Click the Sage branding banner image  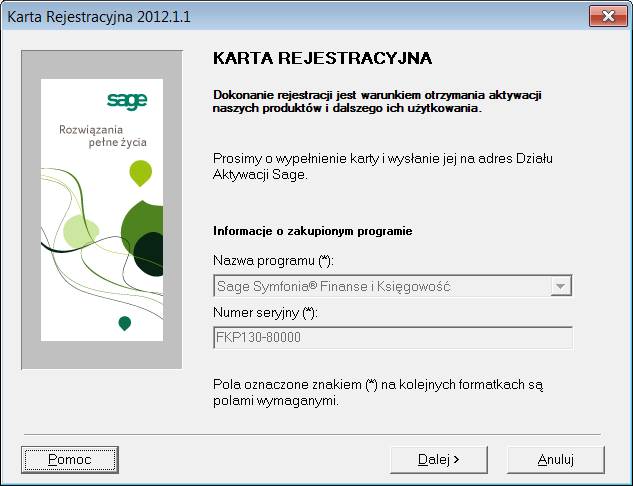[102, 210]
